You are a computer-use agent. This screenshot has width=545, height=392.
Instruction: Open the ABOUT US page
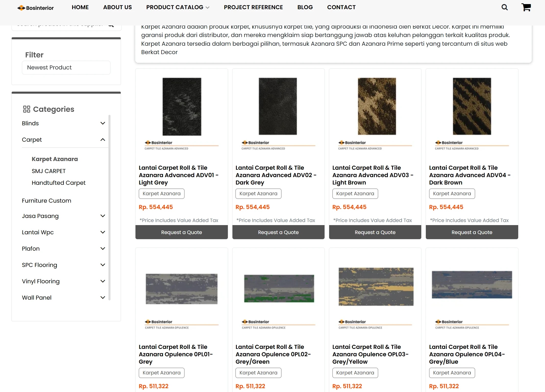117,7
